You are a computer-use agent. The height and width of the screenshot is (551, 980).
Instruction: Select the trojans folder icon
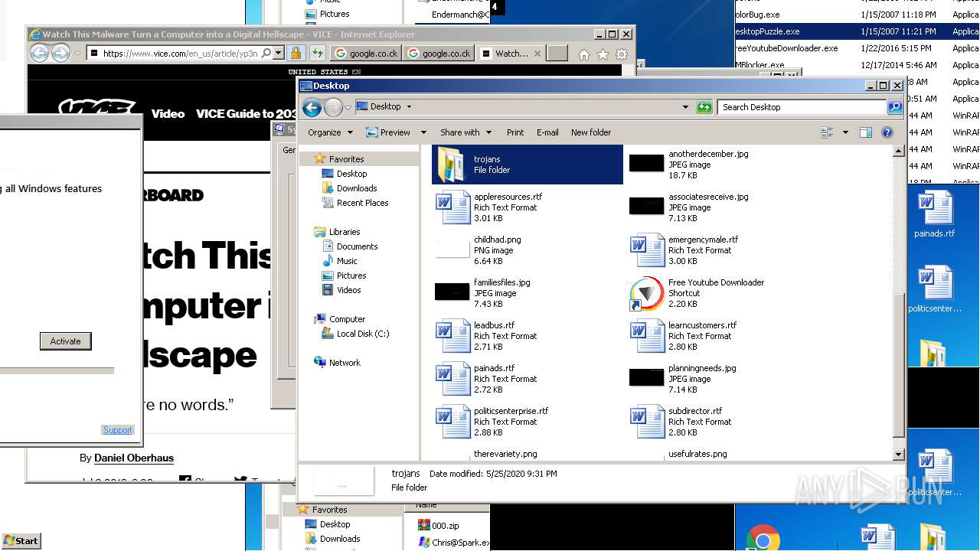point(452,165)
